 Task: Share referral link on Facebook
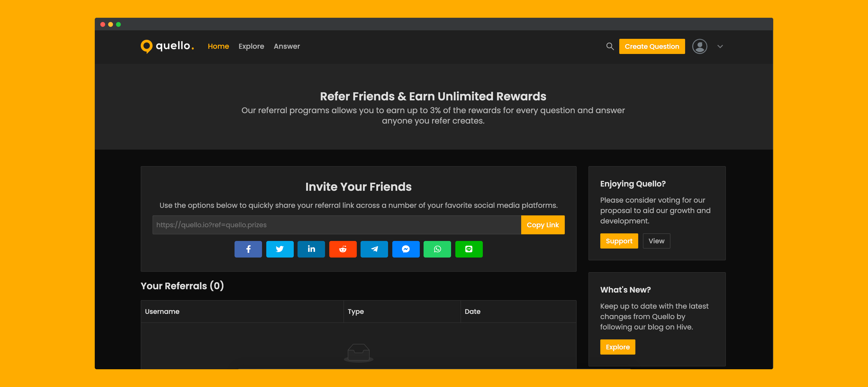coord(248,249)
